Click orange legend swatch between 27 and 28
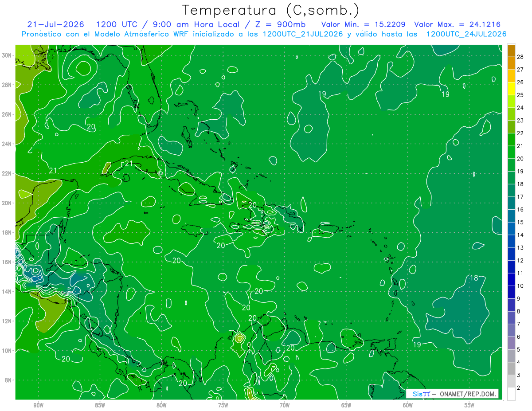Image resolution: width=532 pixels, height=411 pixels. [511, 63]
